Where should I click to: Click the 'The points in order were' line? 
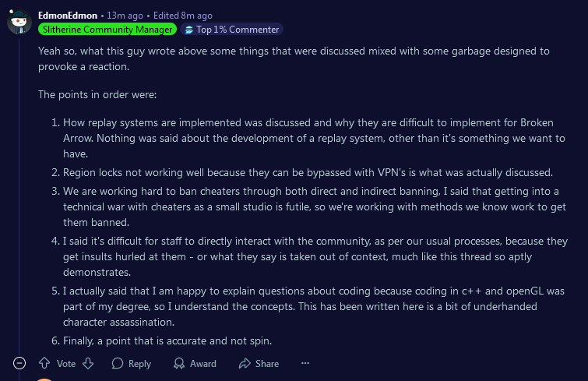[x=97, y=94]
